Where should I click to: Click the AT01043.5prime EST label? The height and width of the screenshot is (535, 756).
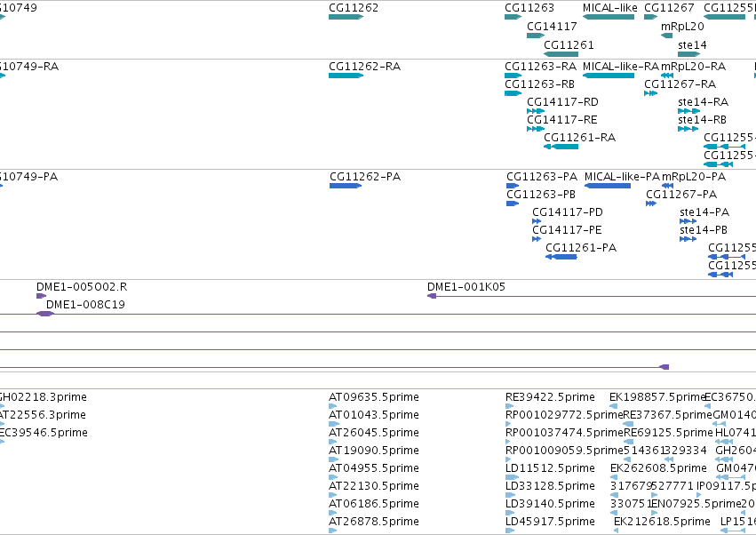tap(374, 415)
